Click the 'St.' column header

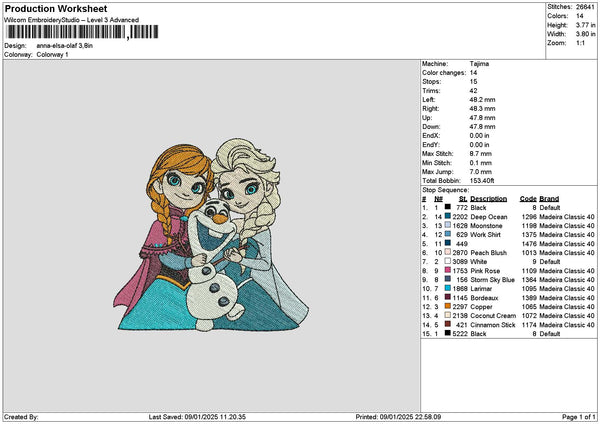point(463,199)
